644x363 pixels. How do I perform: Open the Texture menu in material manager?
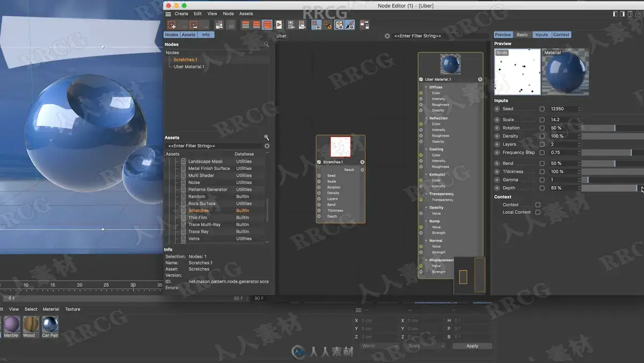coord(72,309)
